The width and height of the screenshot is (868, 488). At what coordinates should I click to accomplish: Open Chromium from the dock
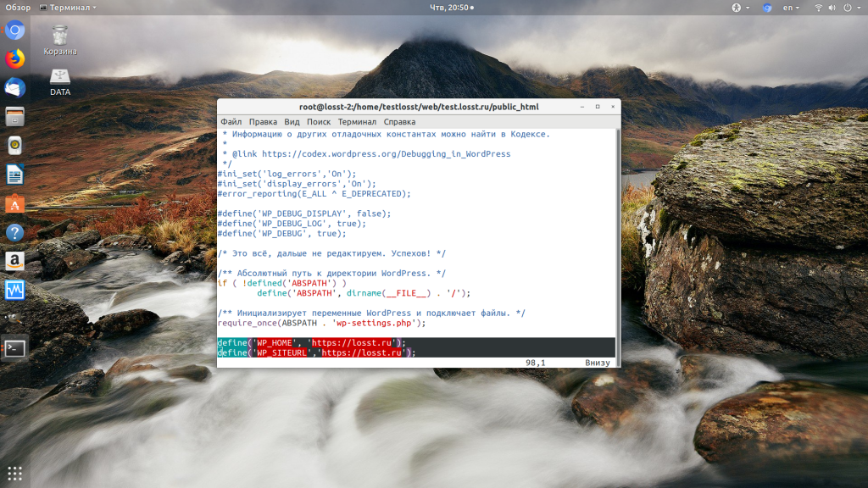click(x=15, y=31)
